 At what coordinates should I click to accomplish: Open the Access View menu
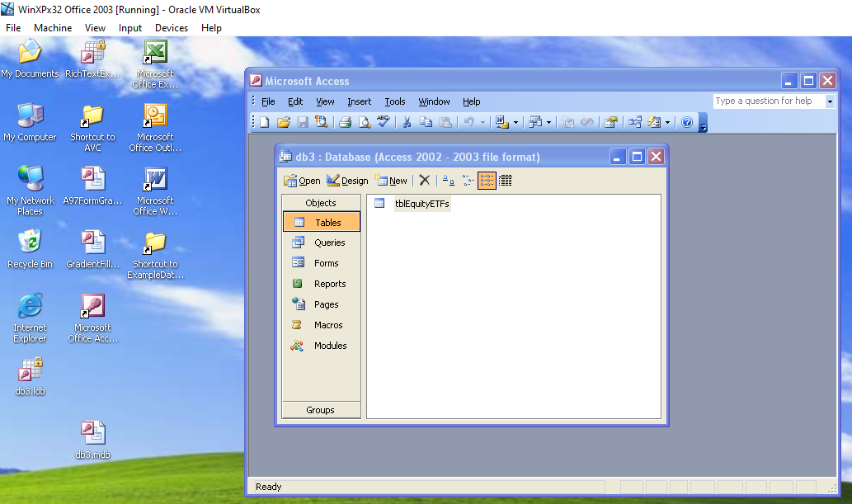(x=325, y=101)
